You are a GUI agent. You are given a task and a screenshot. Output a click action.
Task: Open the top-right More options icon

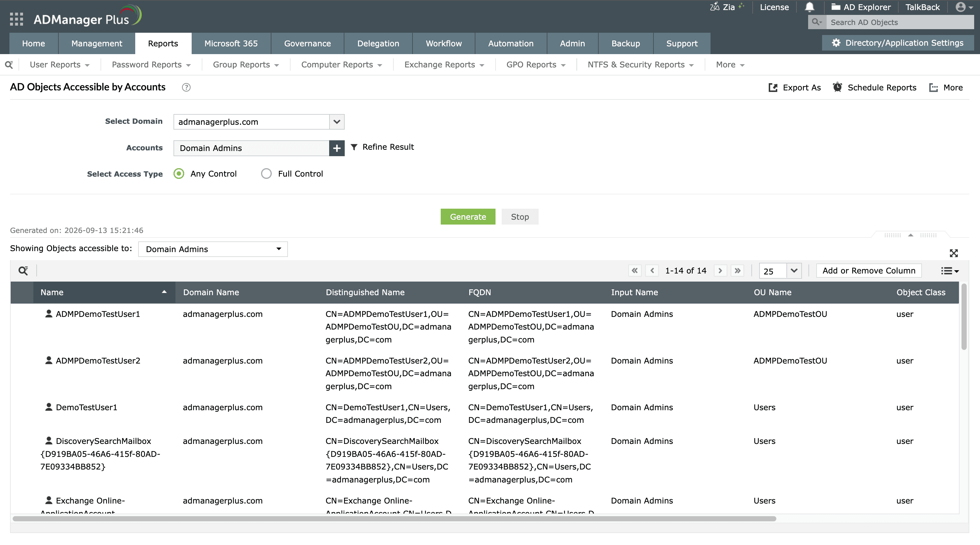point(934,87)
